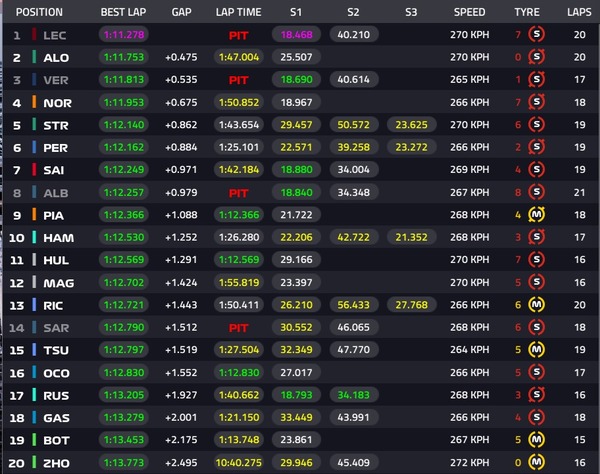Click the team color bar beside STR
Viewport: 600px width, 474px height.
35,125
